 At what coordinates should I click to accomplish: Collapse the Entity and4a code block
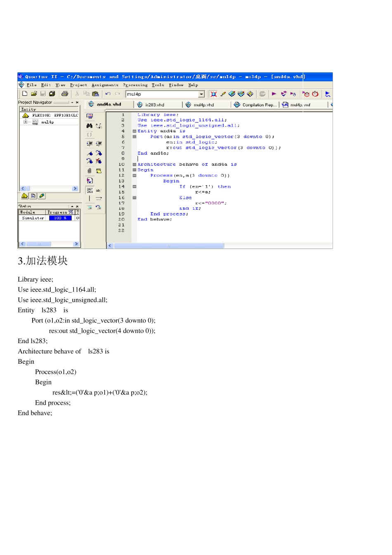(134, 131)
